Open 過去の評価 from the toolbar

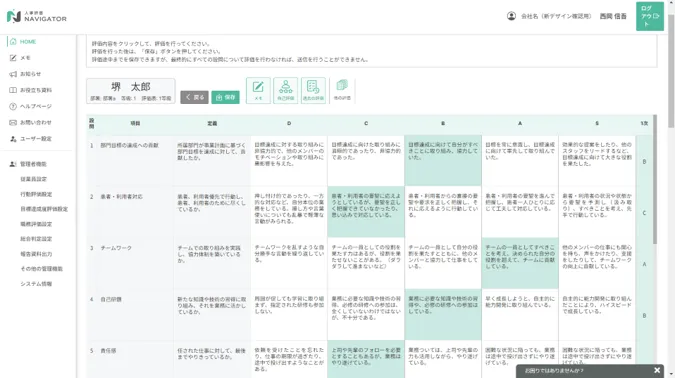[x=313, y=90]
